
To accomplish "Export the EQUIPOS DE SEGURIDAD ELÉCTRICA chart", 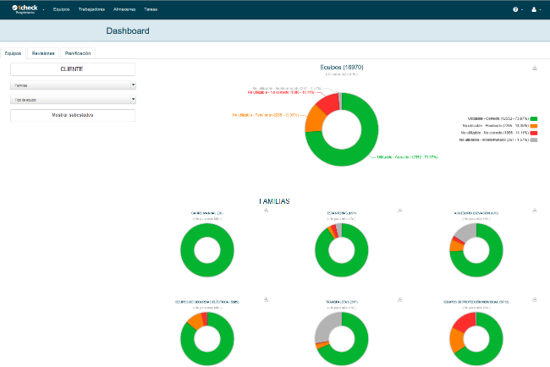I will point(266,299).
